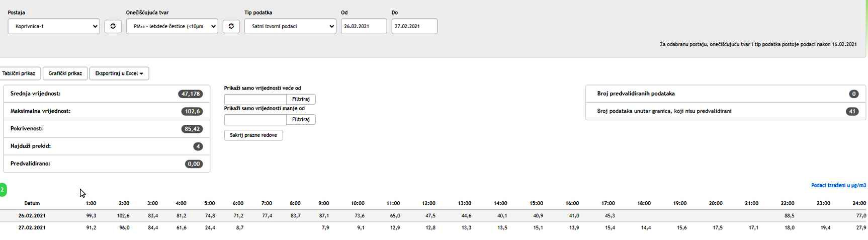The width and height of the screenshot is (868, 240).
Task: Expand the Tip podatka Satni izvorni podaci dropdown
Action: 290,26
